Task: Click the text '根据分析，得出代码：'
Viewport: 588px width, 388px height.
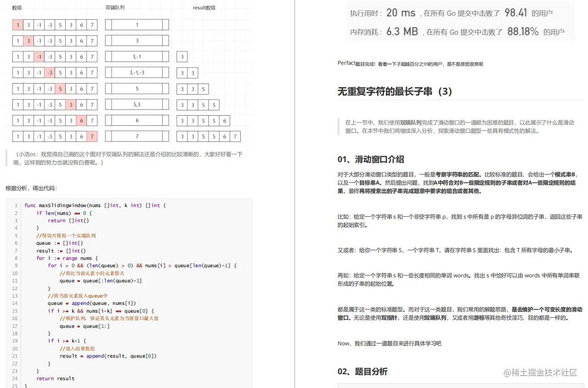Action: 31,188
